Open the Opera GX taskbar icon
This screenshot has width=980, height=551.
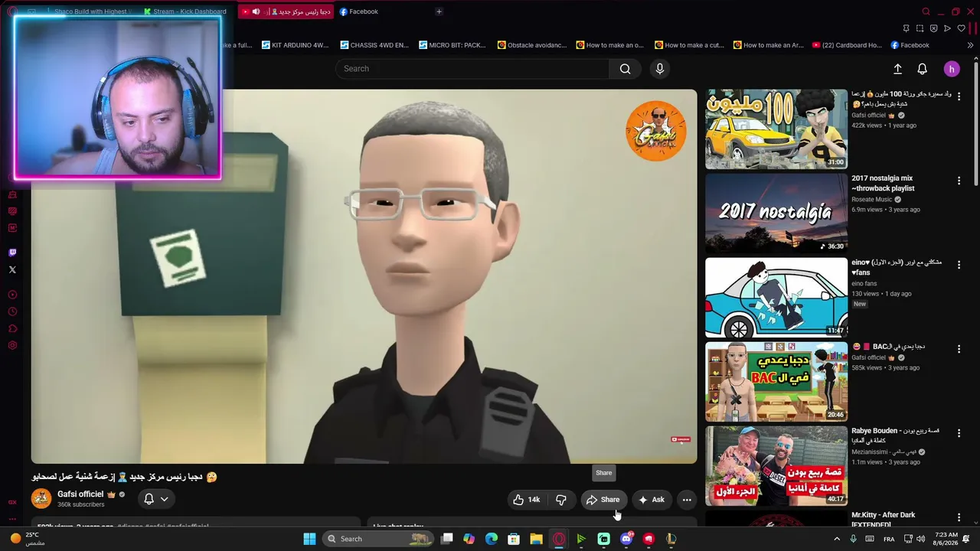pyautogui.click(x=559, y=539)
